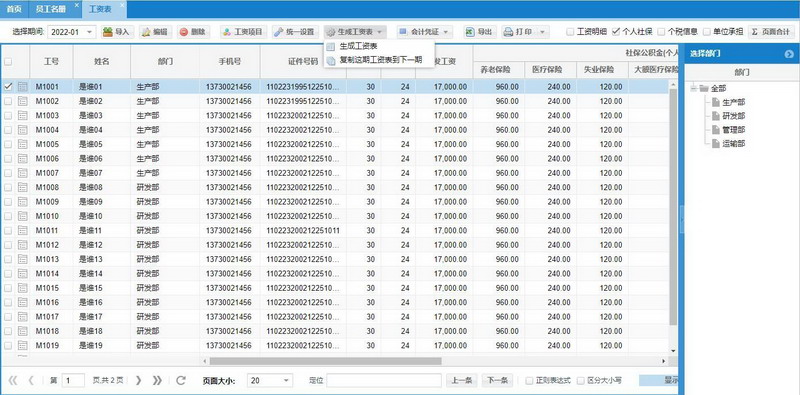
Task: Open the 生成工资表 dropdown button
Action: coord(356,32)
